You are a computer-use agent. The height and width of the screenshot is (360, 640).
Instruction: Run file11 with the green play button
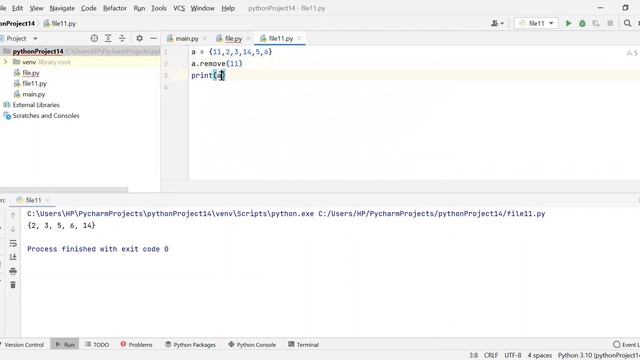pos(568,23)
